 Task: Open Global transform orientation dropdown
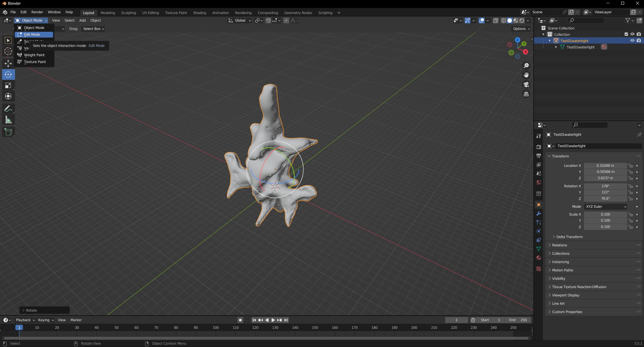pos(240,20)
